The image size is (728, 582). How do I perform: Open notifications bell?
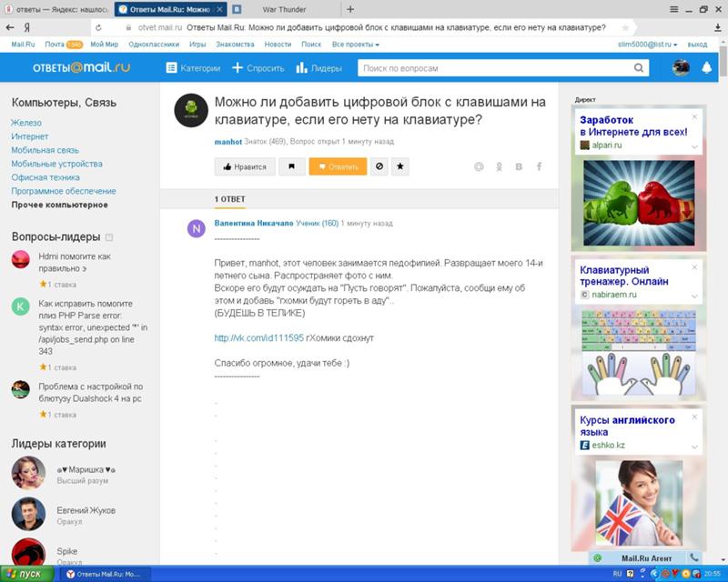(x=707, y=68)
